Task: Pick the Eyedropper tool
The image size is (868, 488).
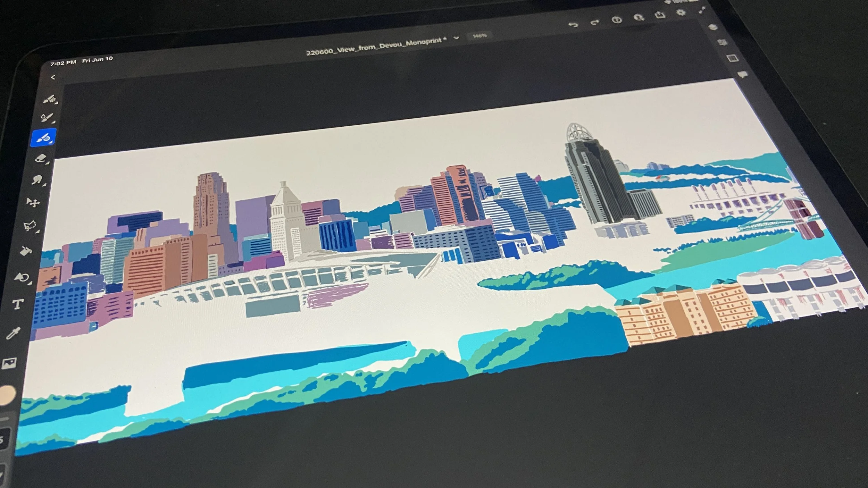Action: click(13, 334)
